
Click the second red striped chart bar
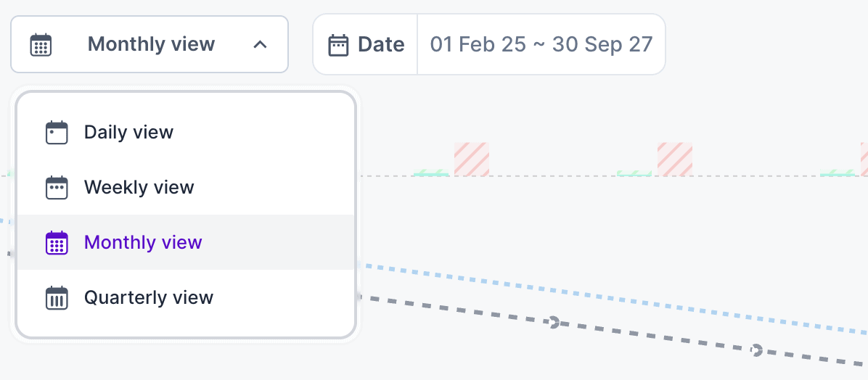675,159
